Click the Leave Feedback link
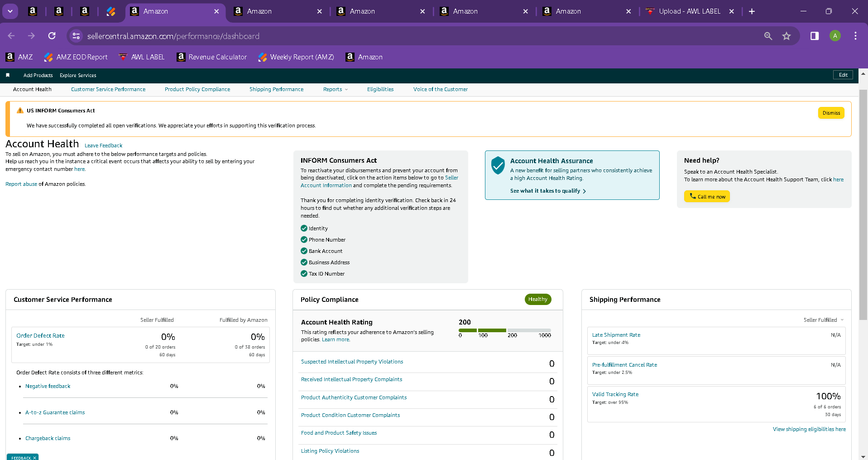The width and height of the screenshot is (868, 460). point(103,145)
